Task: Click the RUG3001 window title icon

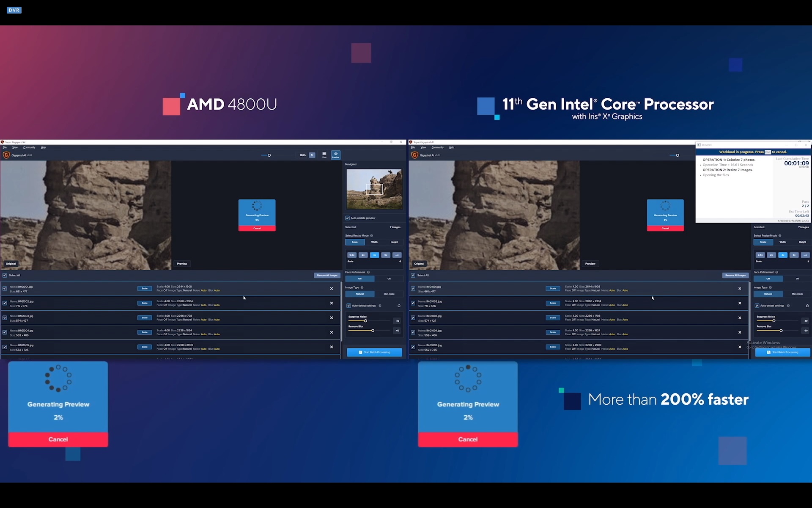Action: point(699,145)
